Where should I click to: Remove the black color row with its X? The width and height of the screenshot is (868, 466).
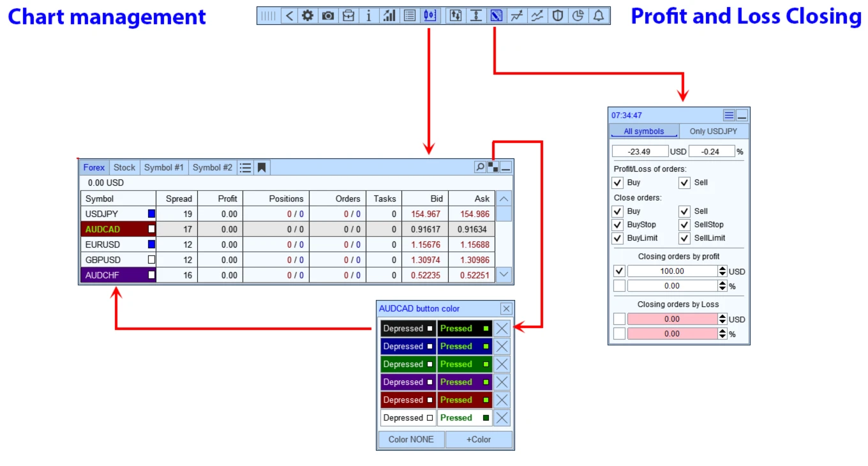click(x=502, y=329)
